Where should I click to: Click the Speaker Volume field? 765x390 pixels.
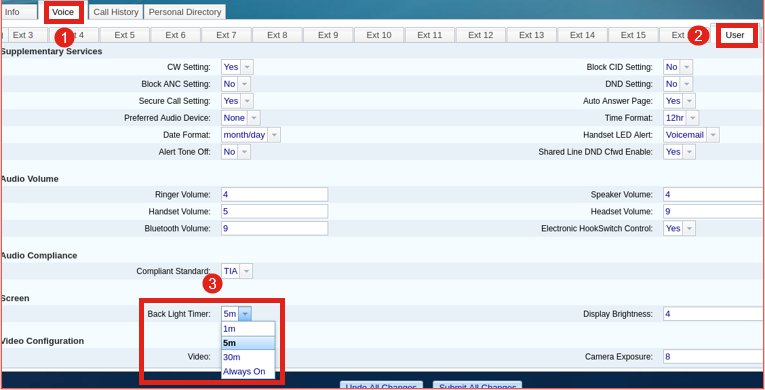click(x=713, y=194)
